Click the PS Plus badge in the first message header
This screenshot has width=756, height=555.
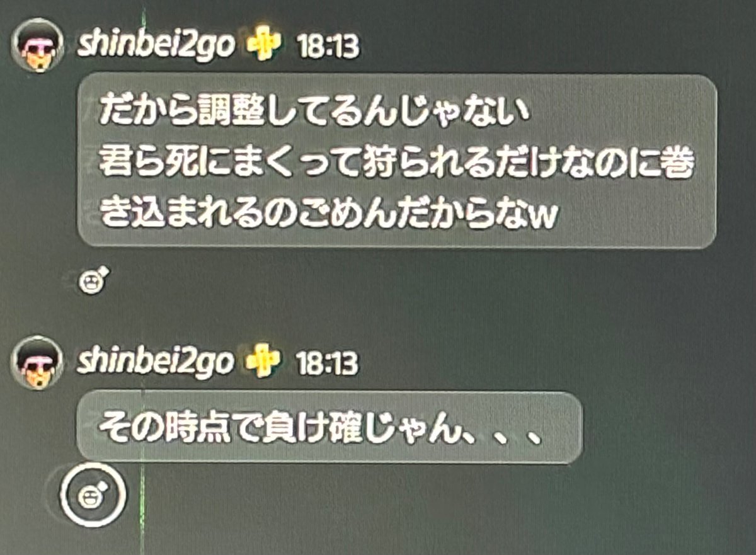[264, 47]
